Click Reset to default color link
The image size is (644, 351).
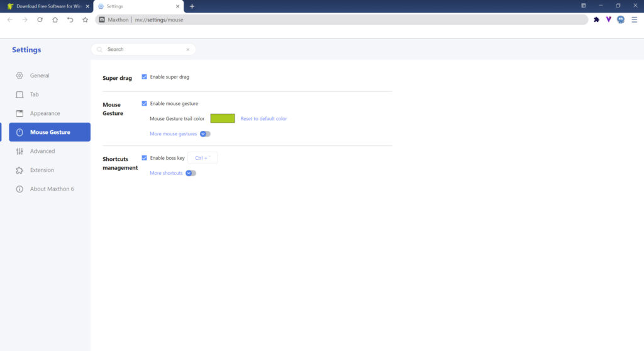pyautogui.click(x=264, y=118)
